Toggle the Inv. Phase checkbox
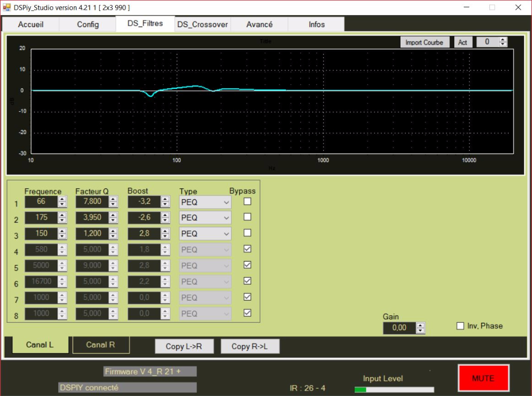The height and width of the screenshot is (396, 532). [460, 326]
